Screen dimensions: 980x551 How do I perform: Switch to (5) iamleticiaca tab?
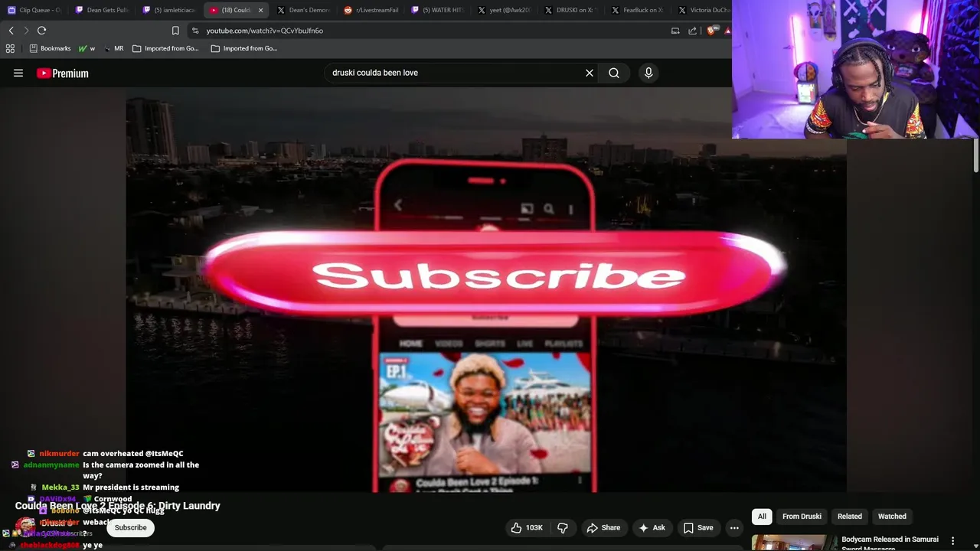(x=169, y=10)
